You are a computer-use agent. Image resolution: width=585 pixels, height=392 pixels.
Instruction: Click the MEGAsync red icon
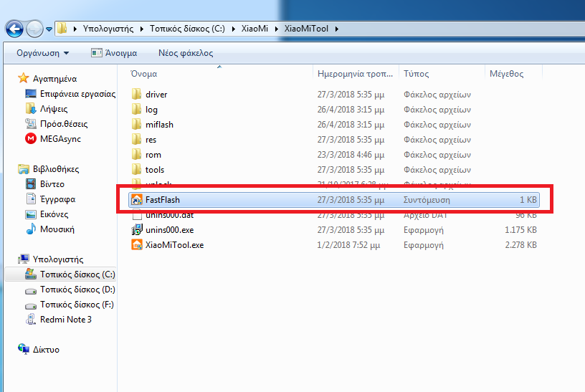click(x=31, y=139)
